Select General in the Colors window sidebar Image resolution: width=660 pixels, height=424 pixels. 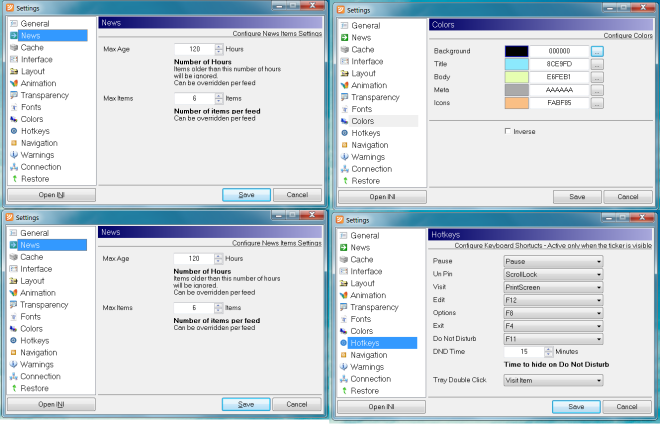point(365,25)
